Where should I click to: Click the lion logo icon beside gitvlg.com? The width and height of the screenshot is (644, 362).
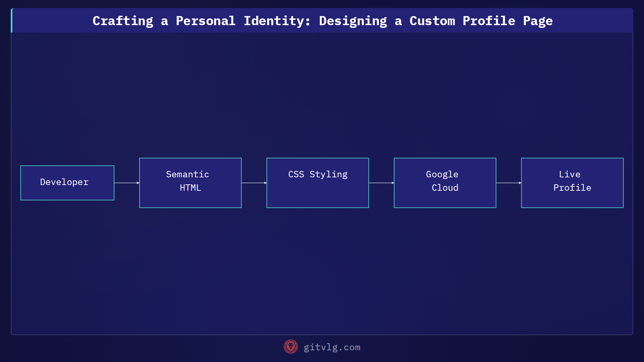point(290,347)
